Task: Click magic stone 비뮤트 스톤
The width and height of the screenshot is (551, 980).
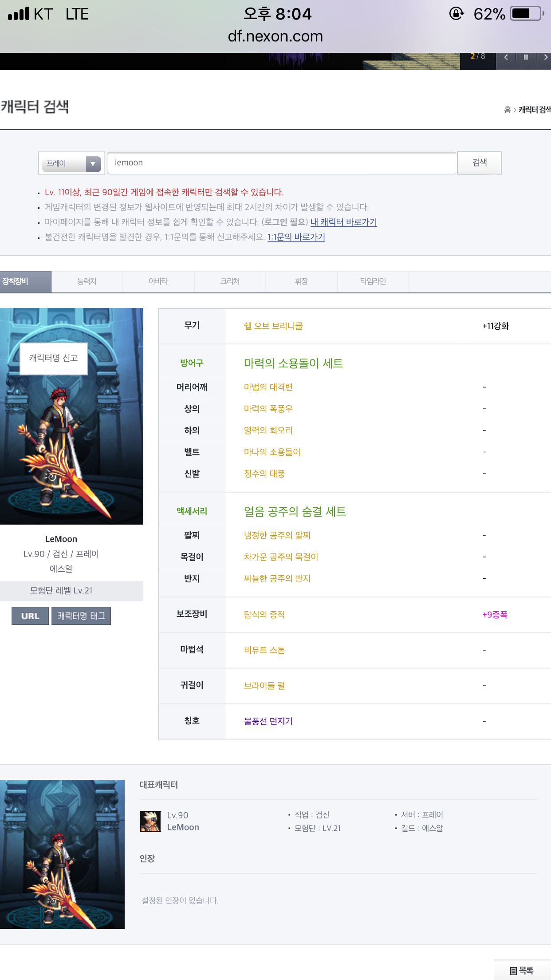Action: [264, 650]
